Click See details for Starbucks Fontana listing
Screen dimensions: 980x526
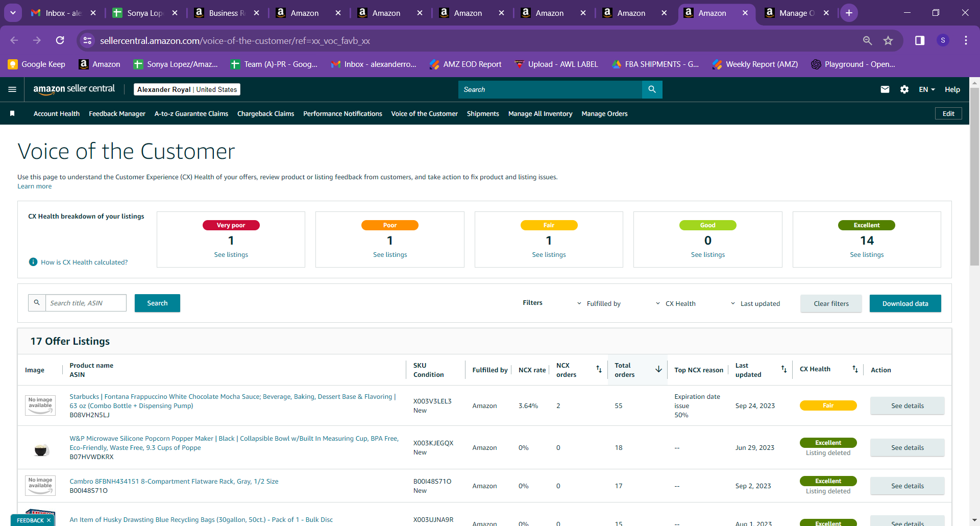pyautogui.click(x=907, y=405)
